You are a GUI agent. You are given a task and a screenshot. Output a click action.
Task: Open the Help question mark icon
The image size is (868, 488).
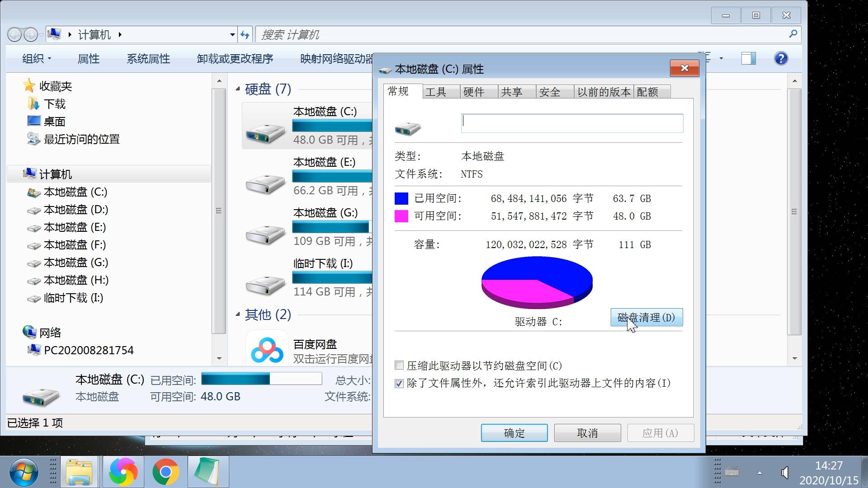click(x=781, y=58)
